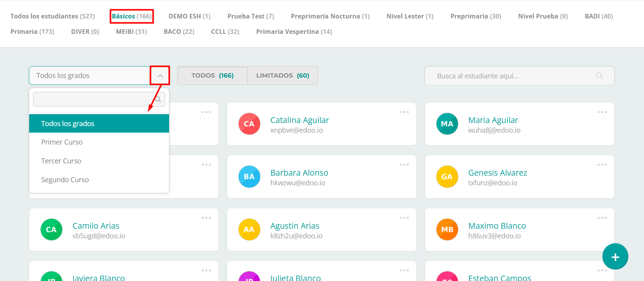The width and height of the screenshot is (644, 281).
Task: Open Nivel Lester (1) tab
Action: point(410,16)
